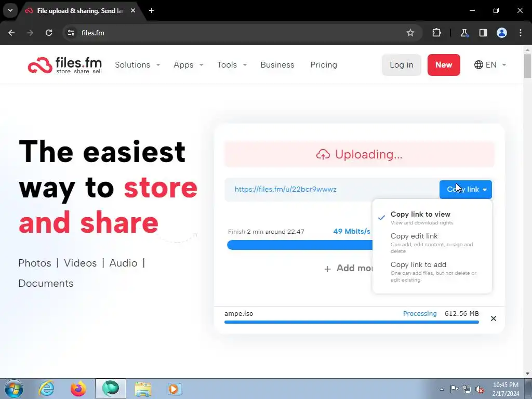Open the EN language dropdown
This screenshot has height=399, width=532.
(x=490, y=65)
